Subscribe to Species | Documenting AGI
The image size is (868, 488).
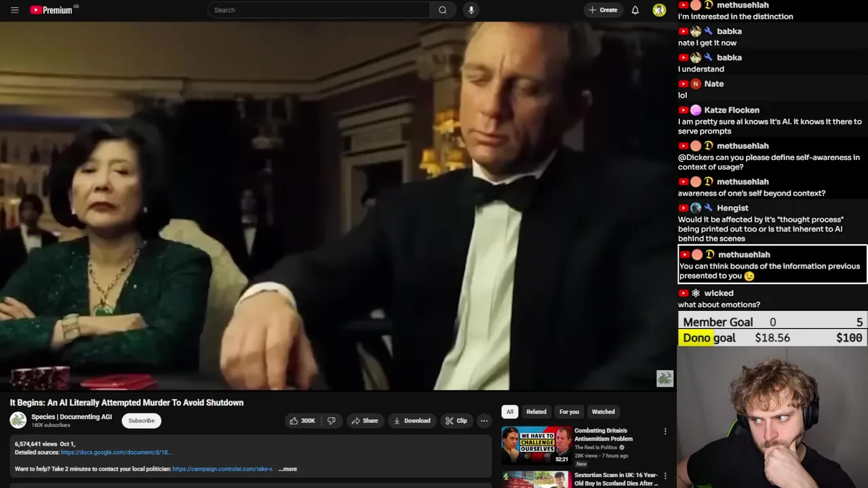pos(142,421)
